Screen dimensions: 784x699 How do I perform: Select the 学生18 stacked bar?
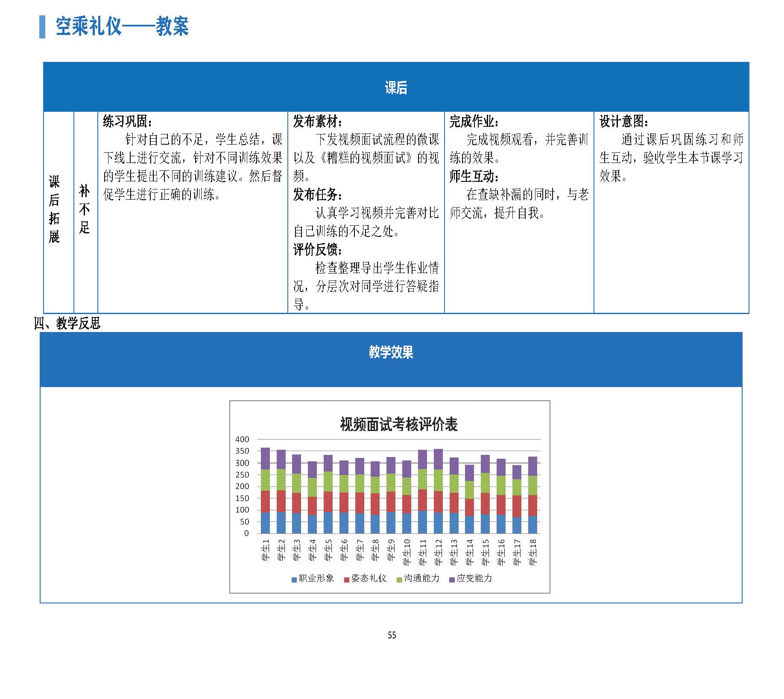(532, 495)
